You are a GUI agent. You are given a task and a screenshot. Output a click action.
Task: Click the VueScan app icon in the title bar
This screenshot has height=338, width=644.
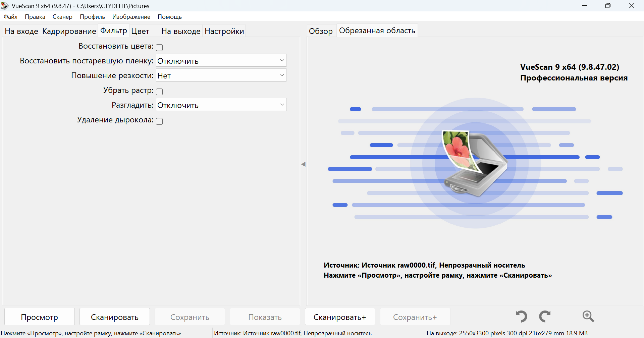5,6
